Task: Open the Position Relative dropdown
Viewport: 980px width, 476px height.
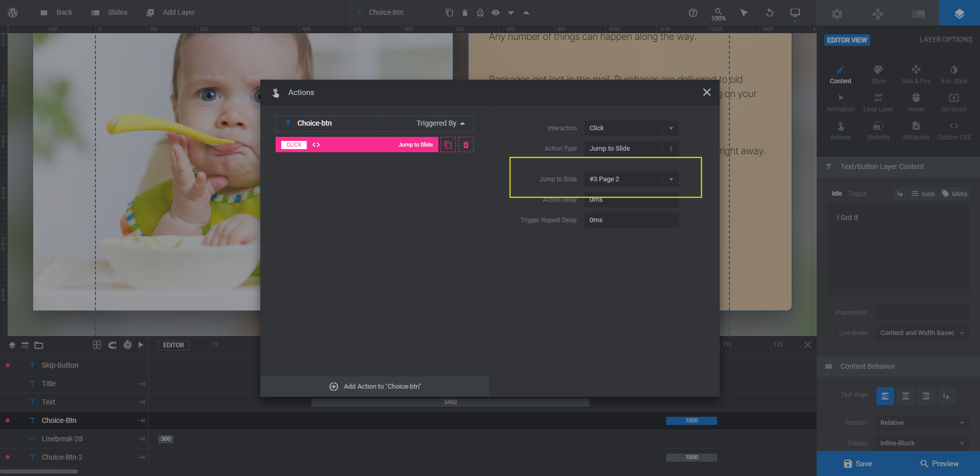Action: (x=922, y=423)
